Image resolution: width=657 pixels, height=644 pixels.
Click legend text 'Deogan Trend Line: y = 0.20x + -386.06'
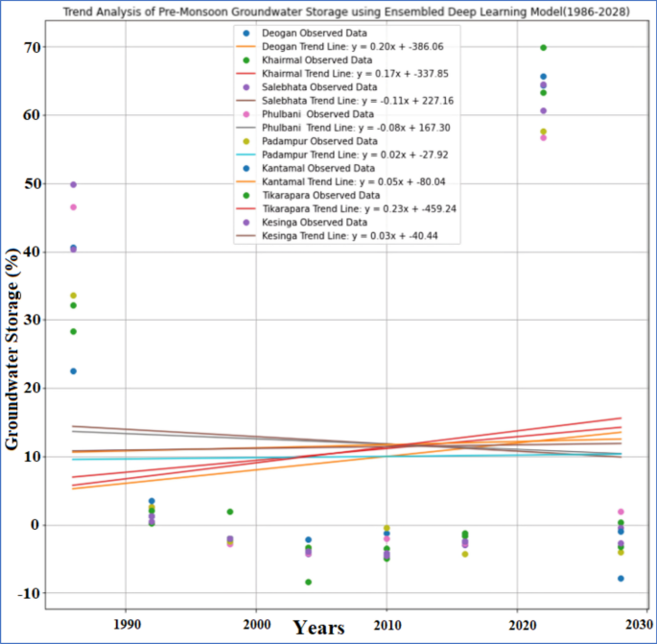click(x=352, y=46)
